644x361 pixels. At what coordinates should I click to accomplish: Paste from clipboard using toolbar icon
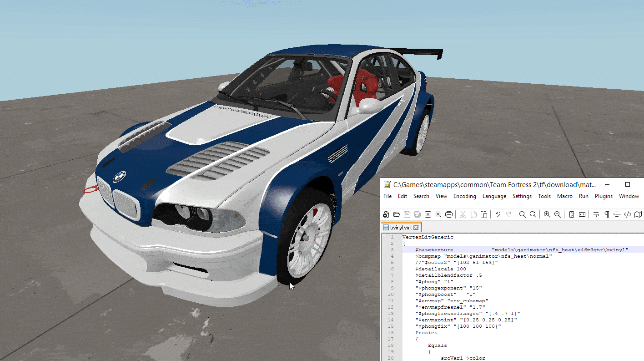[484, 214]
